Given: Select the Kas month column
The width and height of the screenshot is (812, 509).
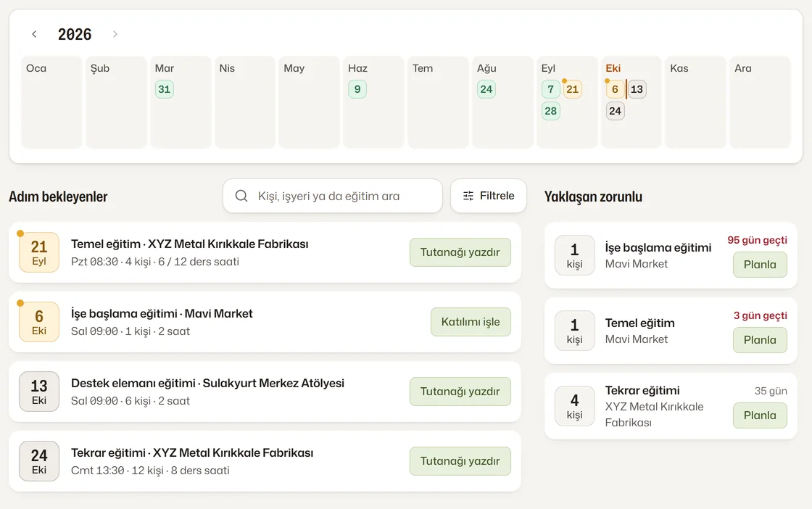Looking at the screenshot, I should [x=695, y=102].
